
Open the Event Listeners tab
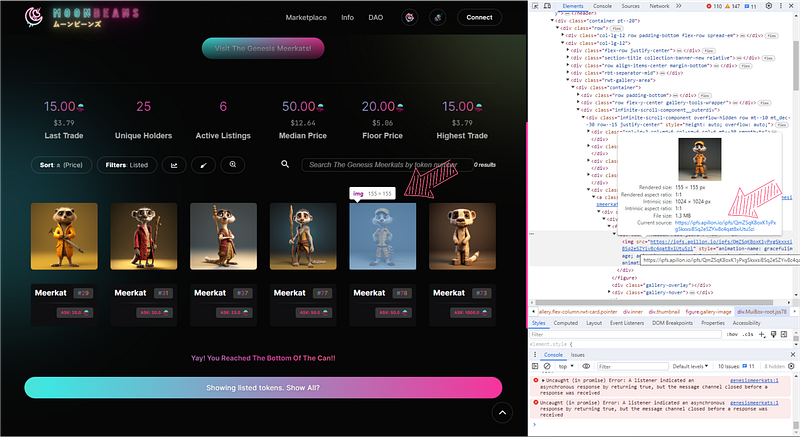coord(627,323)
